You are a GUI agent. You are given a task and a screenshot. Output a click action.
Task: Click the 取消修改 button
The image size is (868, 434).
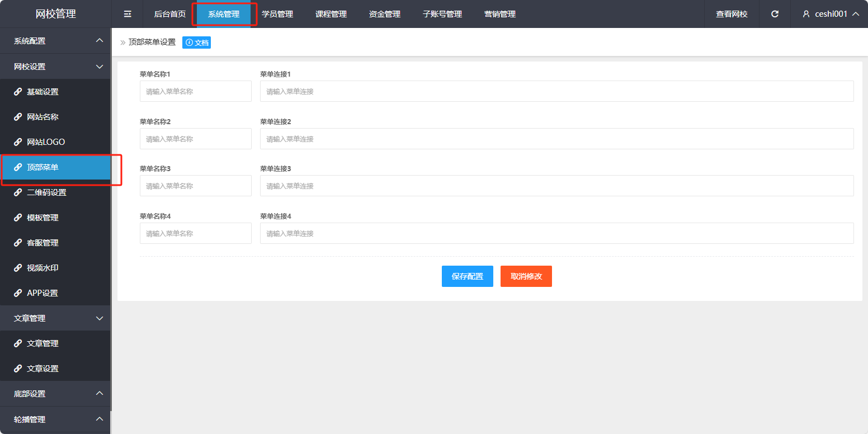pos(526,276)
